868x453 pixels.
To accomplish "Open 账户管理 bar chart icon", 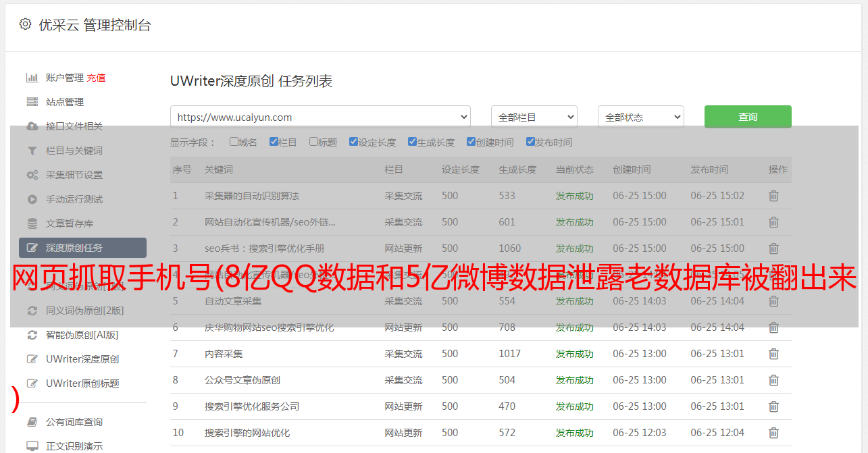I will (x=32, y=78).
